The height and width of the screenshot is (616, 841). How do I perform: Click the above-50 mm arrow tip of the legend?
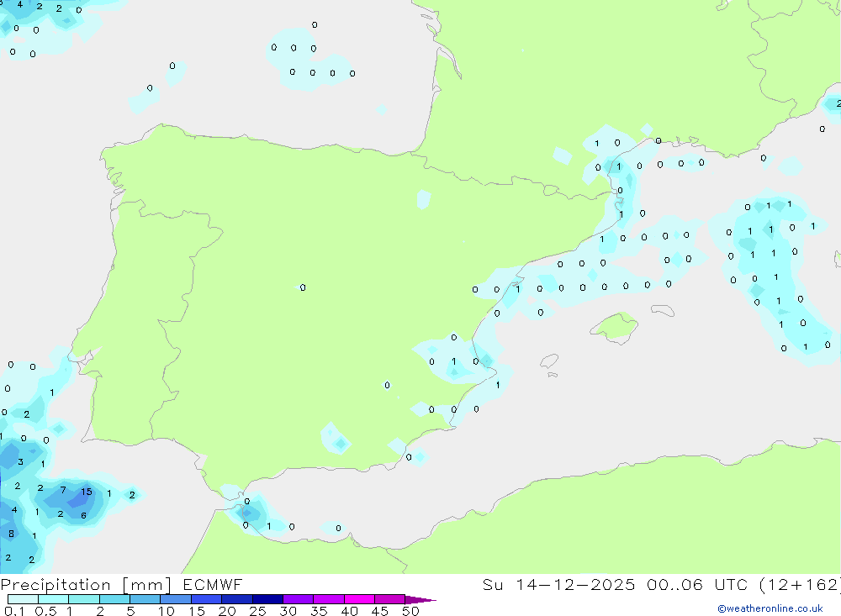(x=420, y=599)
